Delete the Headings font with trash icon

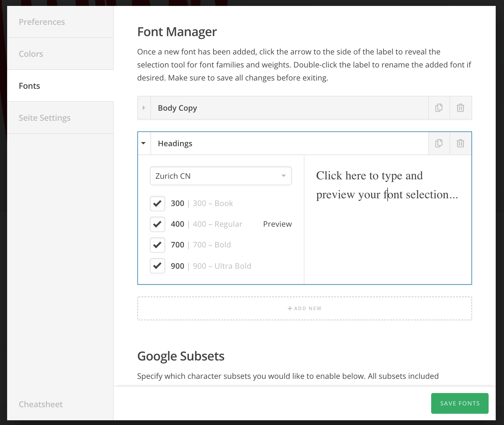tap(460, 143)
